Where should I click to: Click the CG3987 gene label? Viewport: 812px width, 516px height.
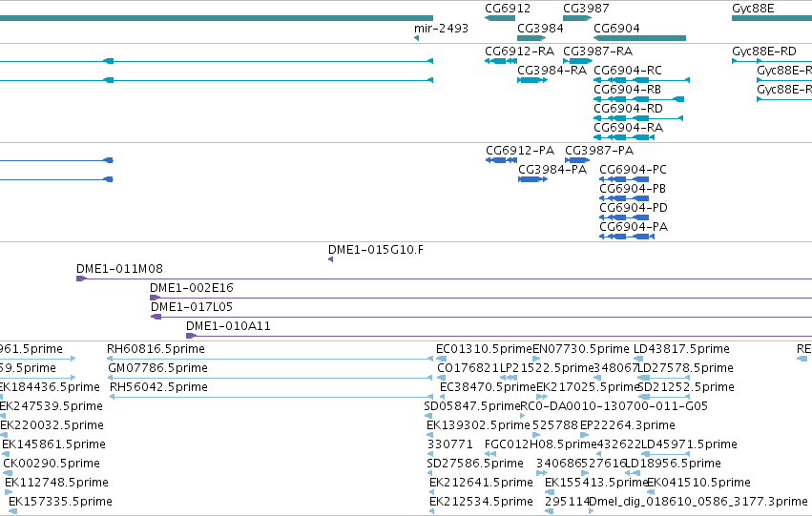(586, 9)
